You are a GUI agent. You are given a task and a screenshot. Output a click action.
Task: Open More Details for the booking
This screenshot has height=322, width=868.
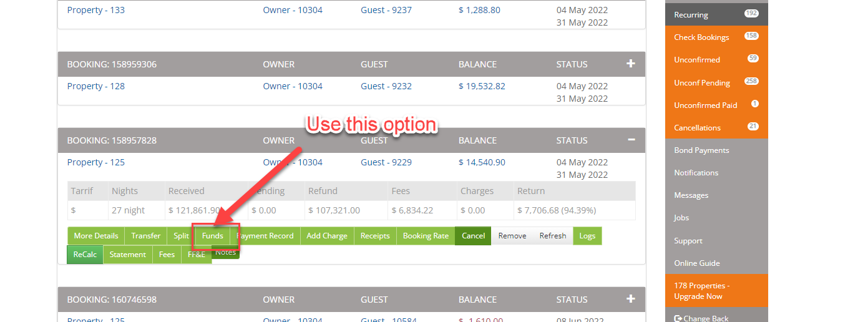click(x=96, y=236)
